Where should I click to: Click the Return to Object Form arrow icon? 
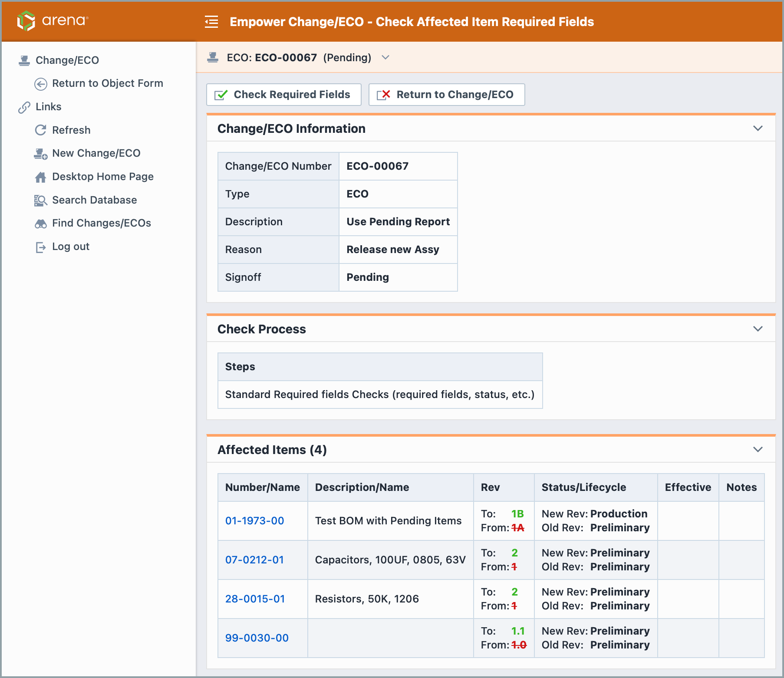tap(41, 84)
